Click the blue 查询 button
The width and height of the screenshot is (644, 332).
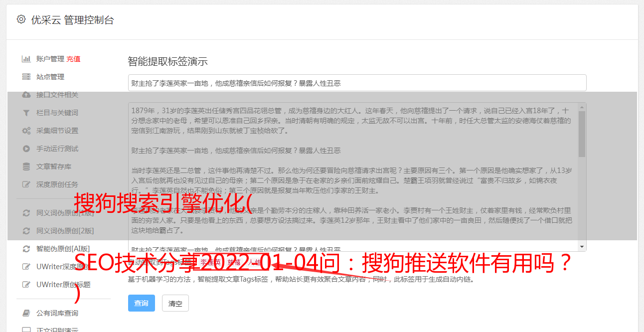coord(142,303)
